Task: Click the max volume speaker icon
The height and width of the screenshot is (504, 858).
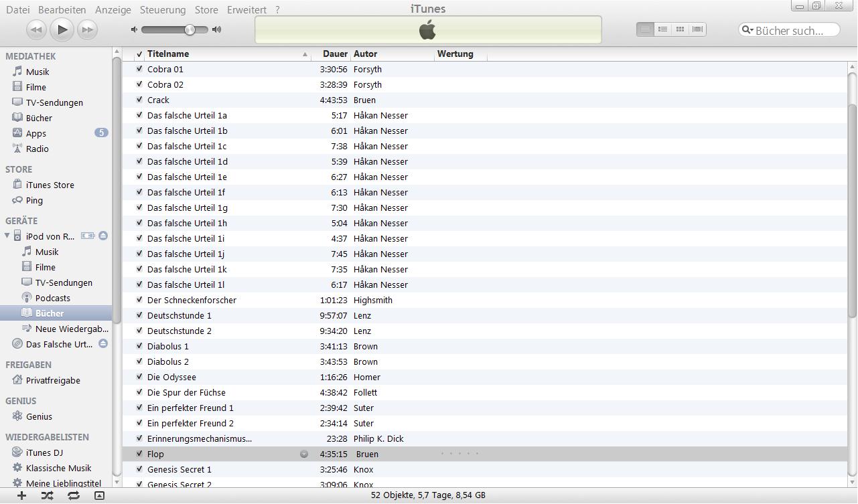Action: [216, 29]
